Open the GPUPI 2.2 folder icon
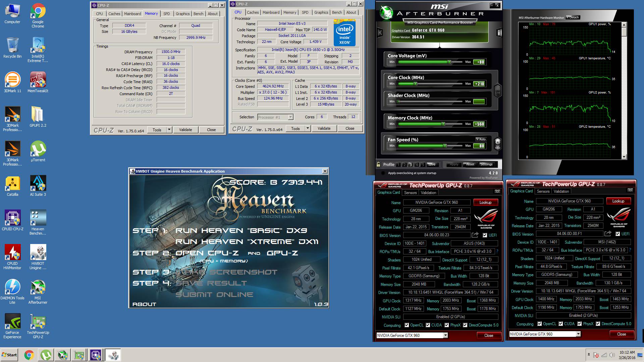644x362 pixels. click(x=38, y=117)
